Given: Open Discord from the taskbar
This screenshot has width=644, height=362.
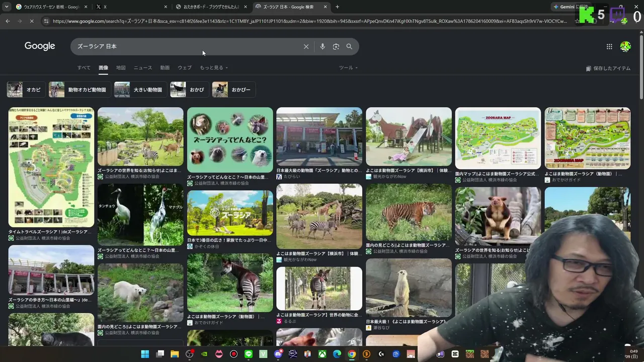Looking at the screenshot, I should coord(278,354).
